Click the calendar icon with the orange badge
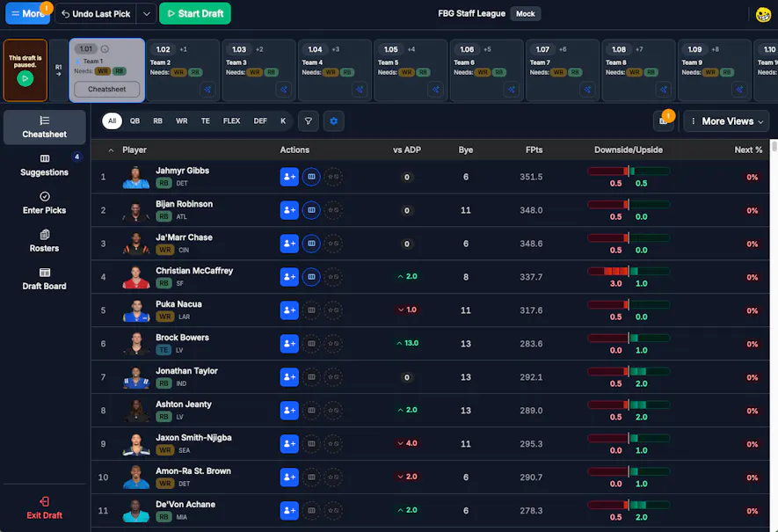778x532 pixels. [664, 120]
